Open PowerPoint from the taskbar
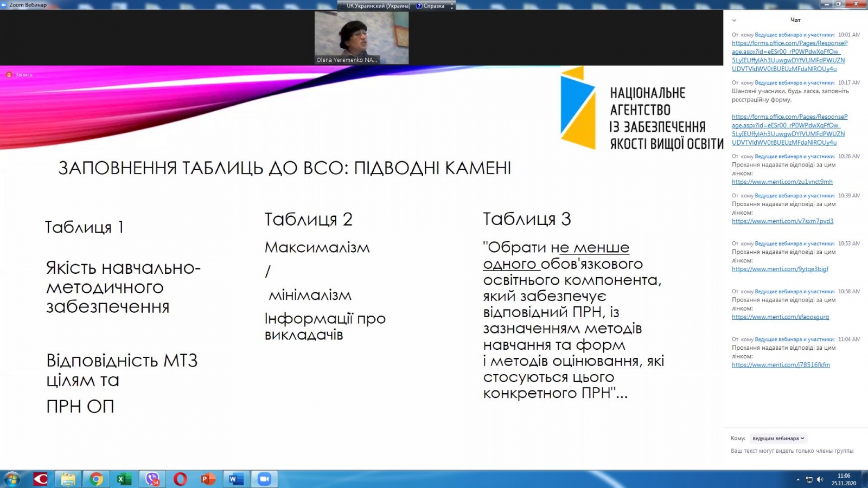Image resolution: width=868 pixels, height=488 pixels. click(208, 479)
